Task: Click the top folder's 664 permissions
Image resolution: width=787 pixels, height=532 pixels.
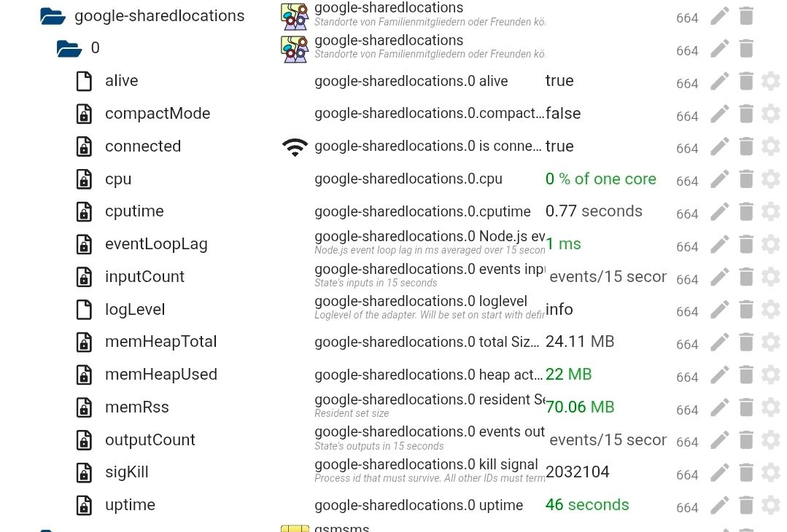Action: tap(687, 18)
